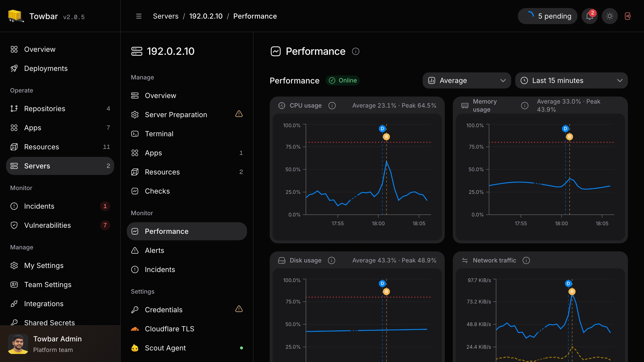Screen dimensions: 644x362
Task: Click the R marker on Memory chart
Action: 570,137
